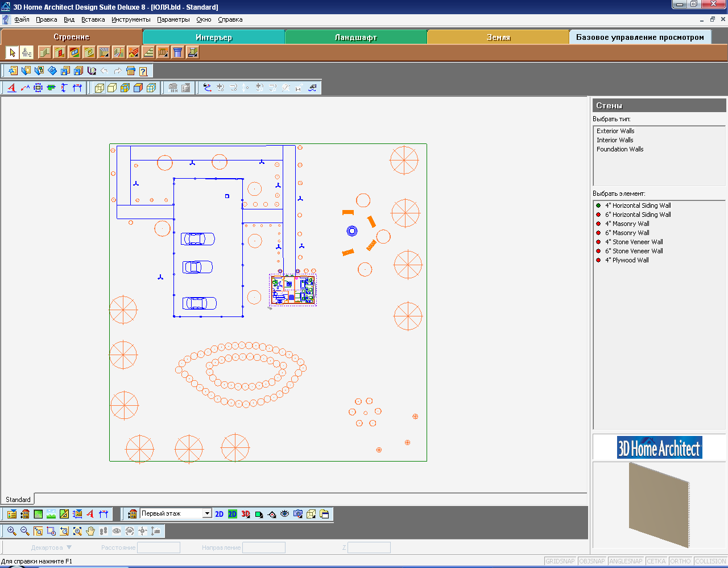Click the red 3D view button

(246, 514)
